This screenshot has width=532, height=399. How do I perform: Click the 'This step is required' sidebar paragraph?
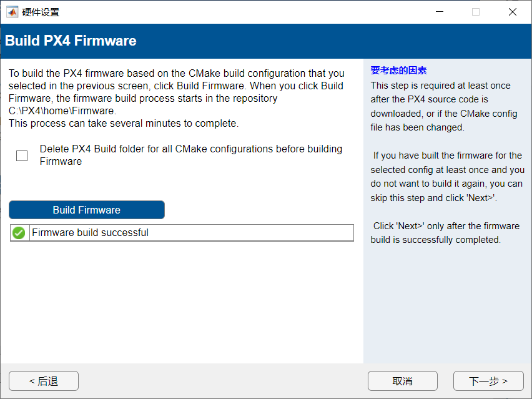coord(440,106)
